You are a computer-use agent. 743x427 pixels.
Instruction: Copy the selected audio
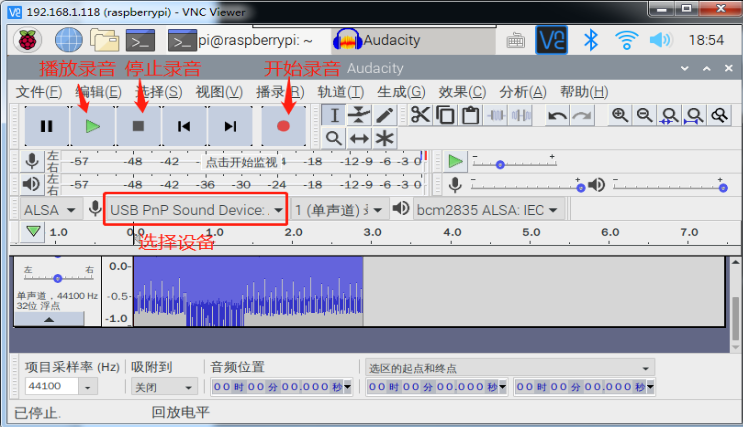click(445, 115)
